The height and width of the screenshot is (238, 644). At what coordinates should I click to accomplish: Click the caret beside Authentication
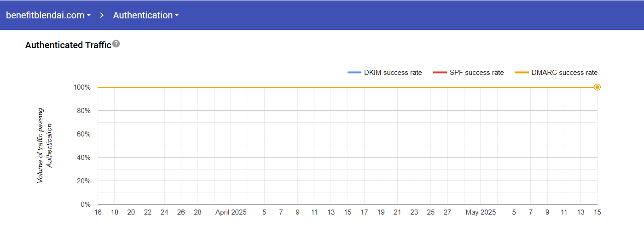tap(177, 16)
